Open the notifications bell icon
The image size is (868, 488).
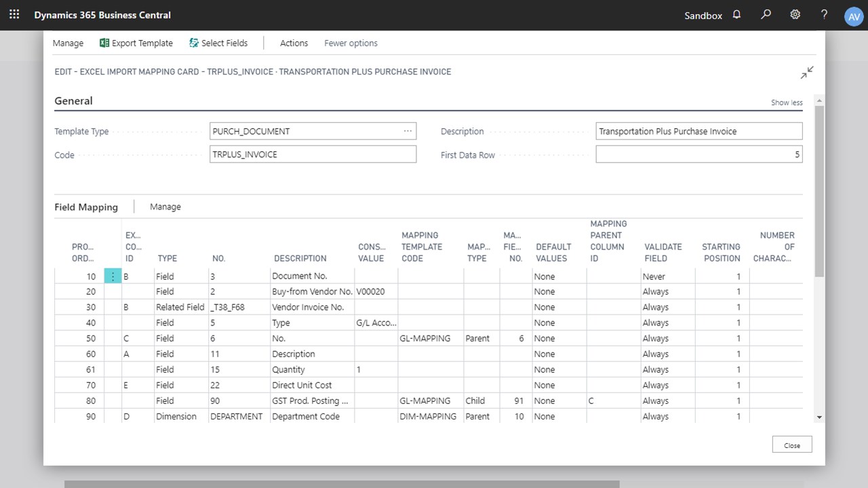pyautogui.click(x=737, y=14)
